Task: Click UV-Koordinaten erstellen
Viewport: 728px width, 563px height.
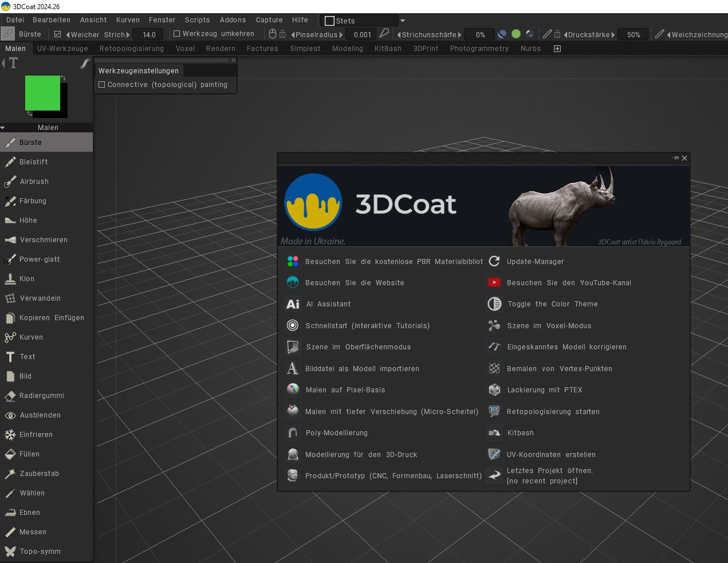Action: click(x=551, y=455)
